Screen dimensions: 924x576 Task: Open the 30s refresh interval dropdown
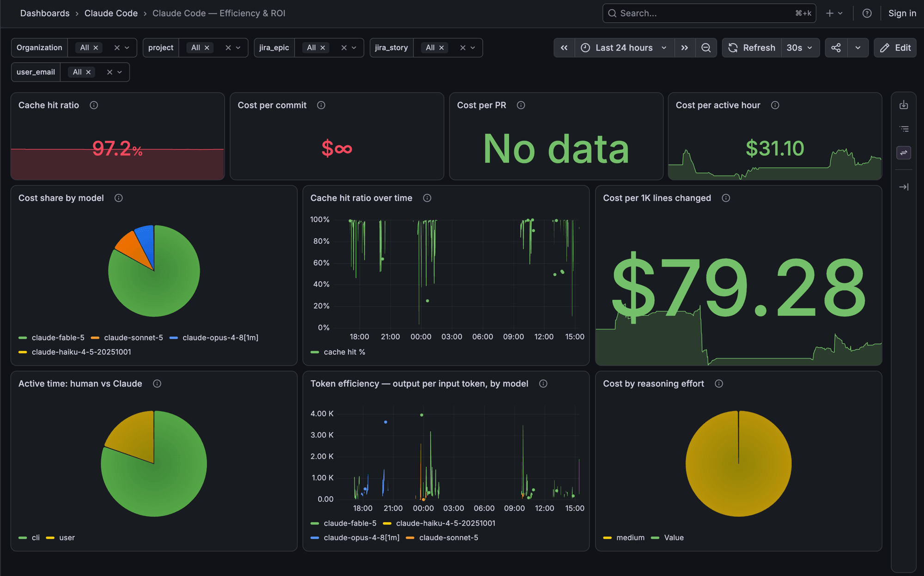[x=800, y=48]
